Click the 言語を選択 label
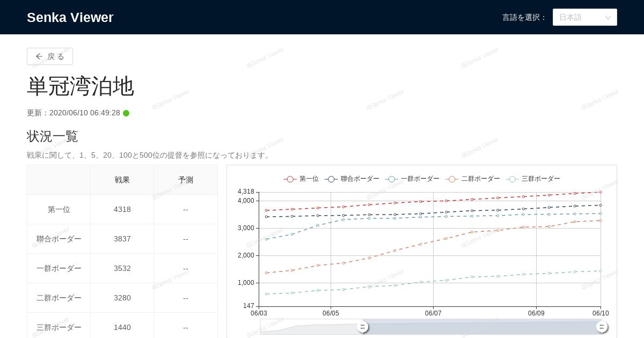The width and height of the screenshot is (644, 338). click(x=524, y=17)
